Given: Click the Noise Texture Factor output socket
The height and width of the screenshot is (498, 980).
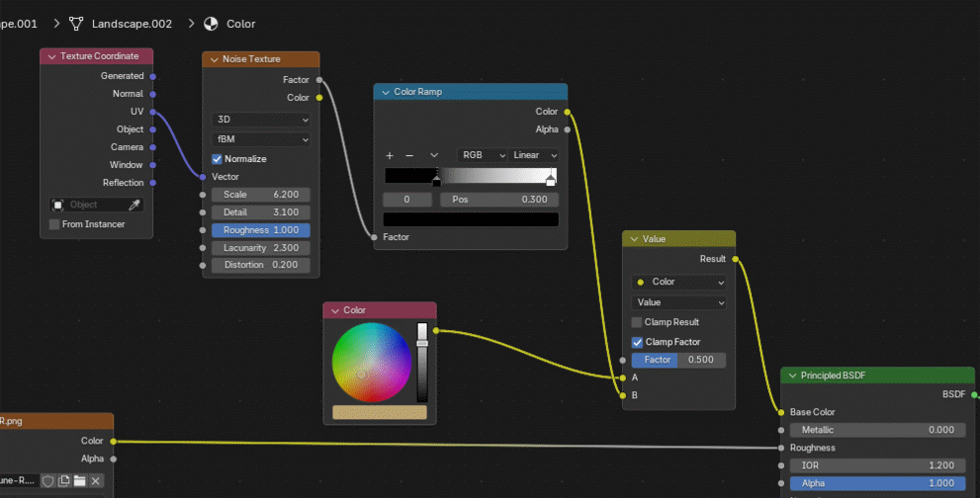Looking at the screenshot, I should pos(319,80).
